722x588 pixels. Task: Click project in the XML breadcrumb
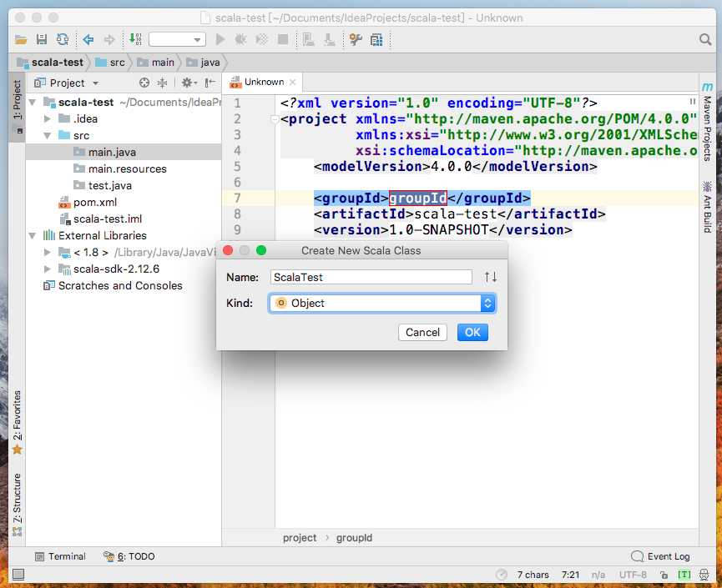pyautogui.click(x=300, y=538)
